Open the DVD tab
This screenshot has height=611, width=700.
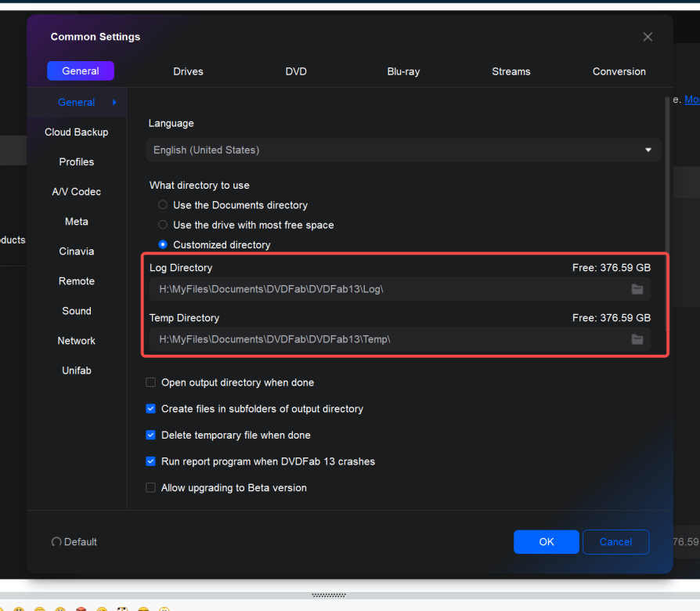coord(296,71)
